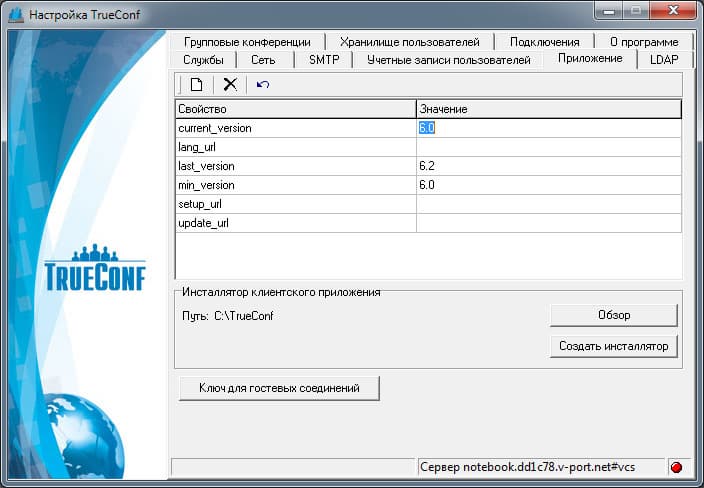Viewport: 704px width, 488px height.
Task: Select the setup_url property row
Action: [x=429, y=204]
